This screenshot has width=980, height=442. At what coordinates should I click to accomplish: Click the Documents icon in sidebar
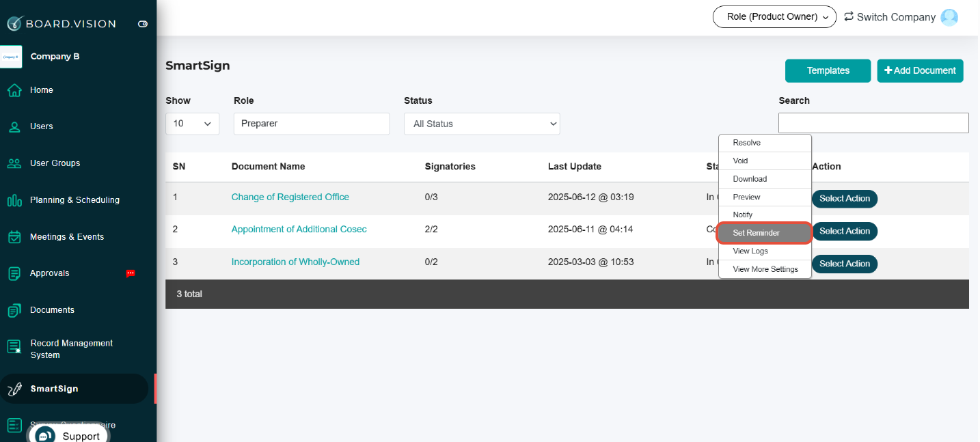(14, 310)
